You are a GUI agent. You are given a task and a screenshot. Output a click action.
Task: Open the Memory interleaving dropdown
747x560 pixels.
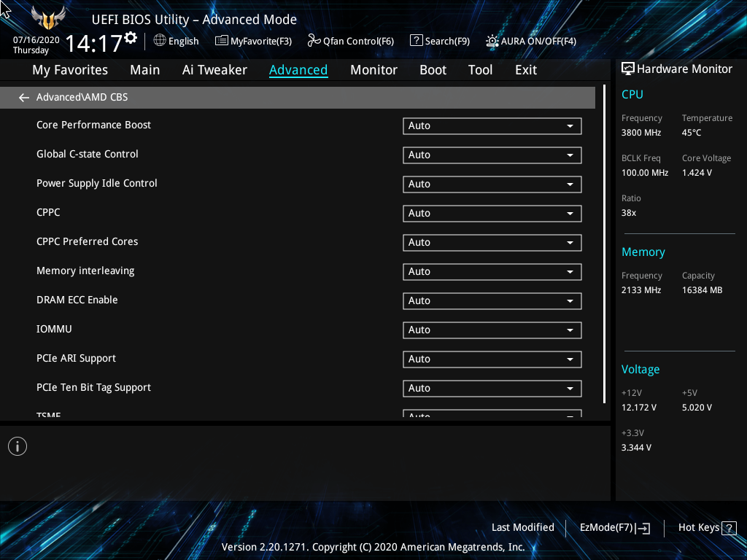492,271
